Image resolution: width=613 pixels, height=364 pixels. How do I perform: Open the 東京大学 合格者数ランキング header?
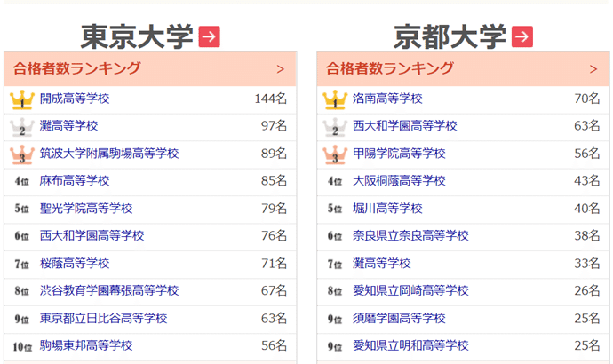point(150,68)
